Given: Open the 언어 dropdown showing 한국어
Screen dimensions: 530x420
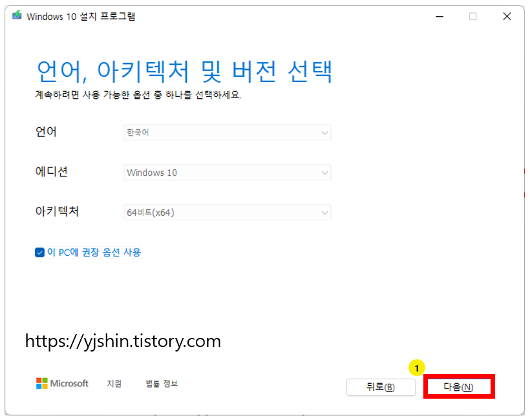Looking at the screenshot, I should (227, 132).
